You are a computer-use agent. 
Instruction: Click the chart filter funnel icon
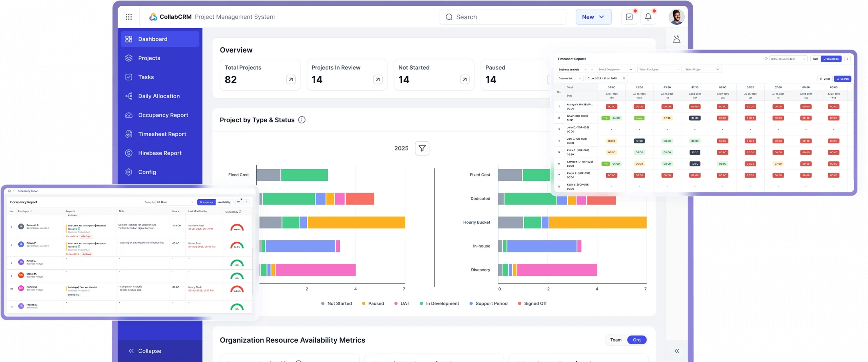point(422,148)
